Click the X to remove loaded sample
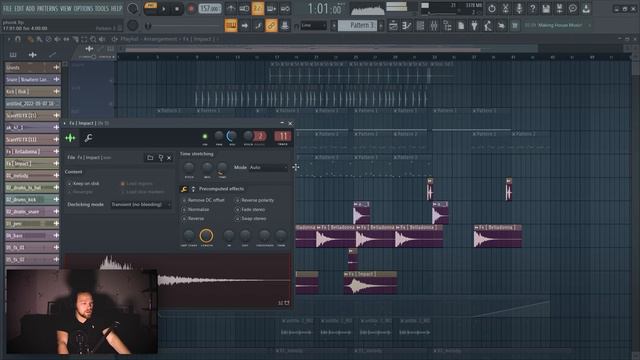Viewport: 640px width, 360px height. [x=169, y=158]
